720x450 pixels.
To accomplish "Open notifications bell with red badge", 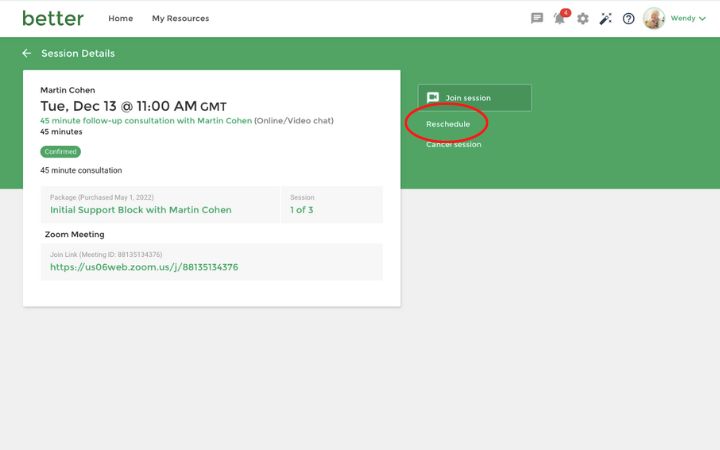I will click(x=561, y=17).
